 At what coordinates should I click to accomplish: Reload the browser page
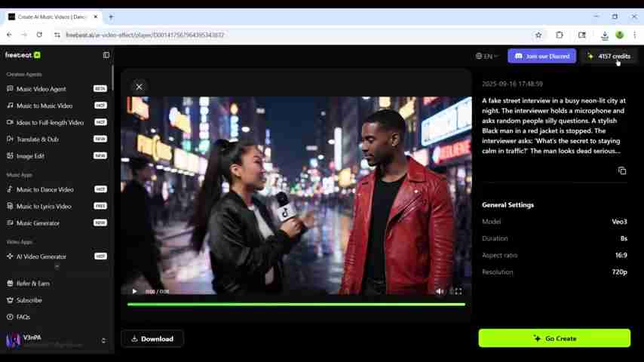pos(39,35)
